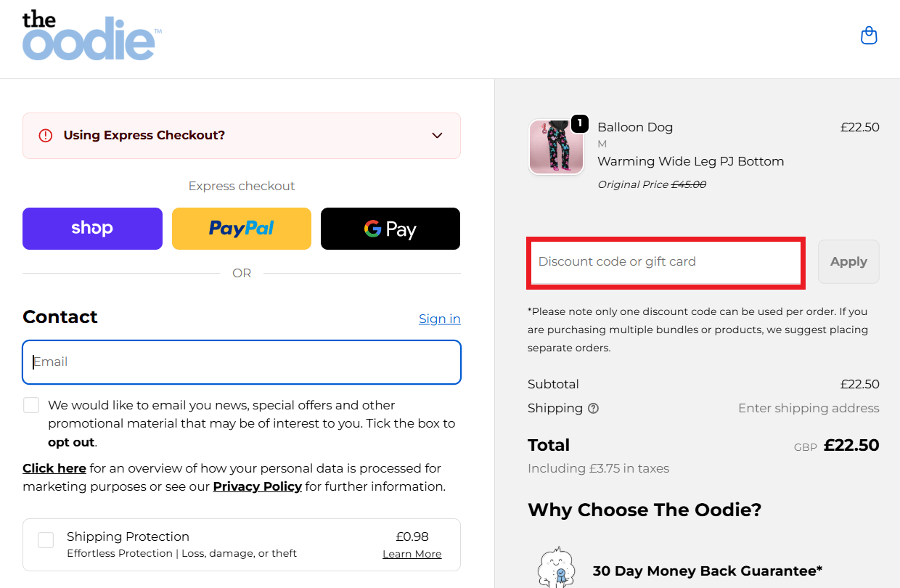Image resolution: width=900 pixels, height=588 pixels.
Task: Pay with Google Pay
Action: (390, 228)
